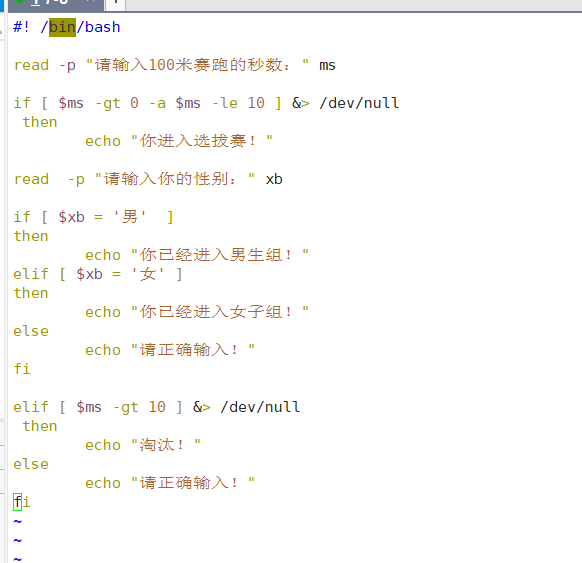The height and width of the screenshot is (563, 582).
Task: Click the "else" keyword below the "淘汰!" echo
Action: pos(31,464)
